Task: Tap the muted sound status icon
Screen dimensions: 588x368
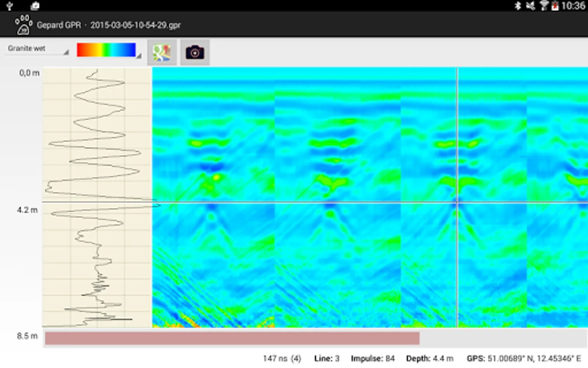Action: click(530, 6)
